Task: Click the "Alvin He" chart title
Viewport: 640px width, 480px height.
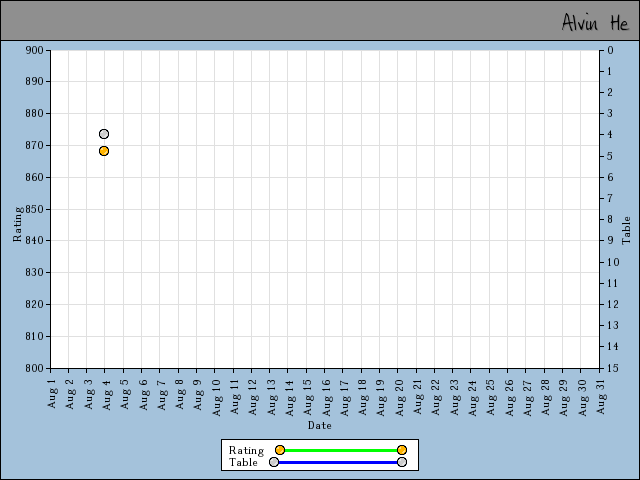Action: click(594, 22)
